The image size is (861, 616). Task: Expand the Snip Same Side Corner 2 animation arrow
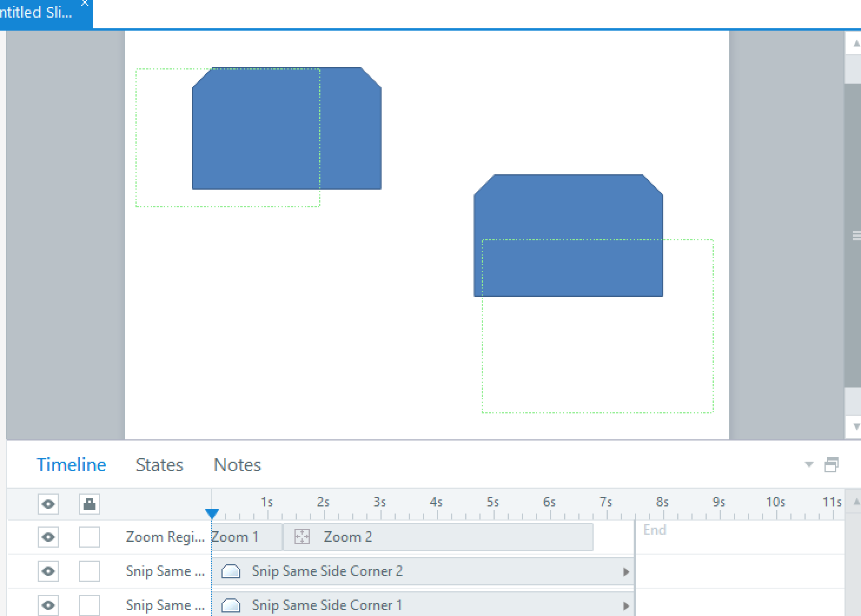coord(626,571)
